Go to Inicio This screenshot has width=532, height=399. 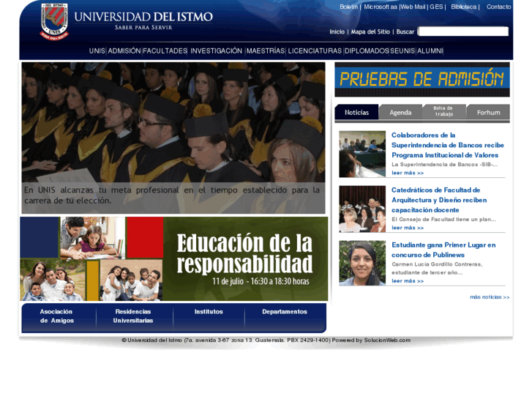[337, 31]
